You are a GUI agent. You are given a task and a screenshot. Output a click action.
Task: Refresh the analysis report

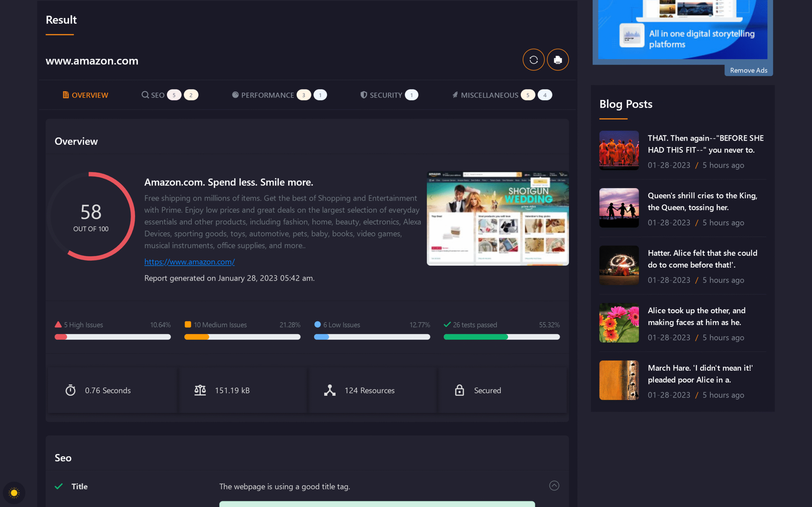(x=533, y=59)
